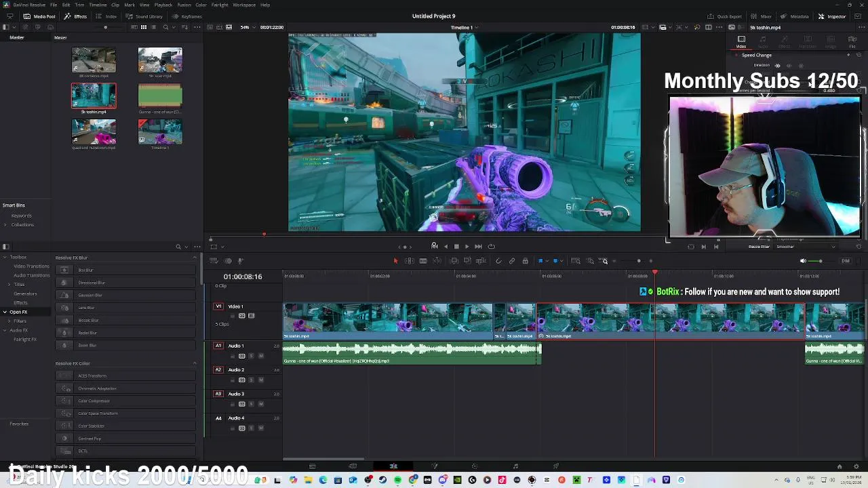The image size is (868, 488).
Task: Open the Media Pool panel
Action: [39, 16]
